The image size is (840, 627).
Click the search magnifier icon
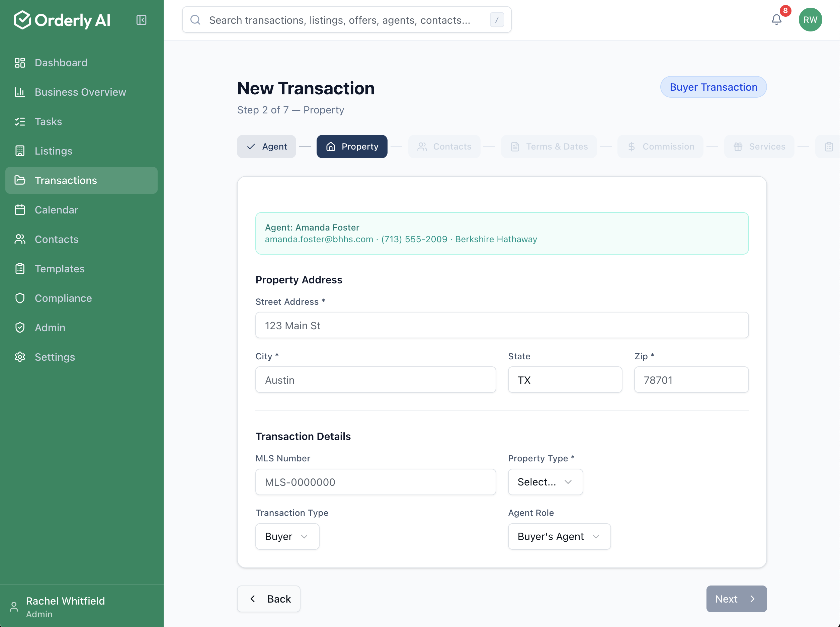[x=195, y=20]
